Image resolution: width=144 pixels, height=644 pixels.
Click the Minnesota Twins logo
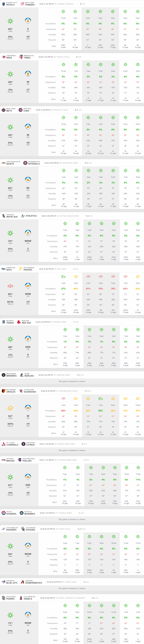tap(21, 57)
